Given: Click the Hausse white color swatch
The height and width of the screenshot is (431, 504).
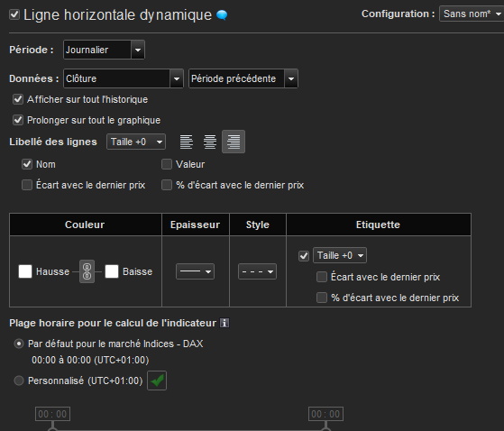Looking at the screenshot, I should click(x=25, y=271).
